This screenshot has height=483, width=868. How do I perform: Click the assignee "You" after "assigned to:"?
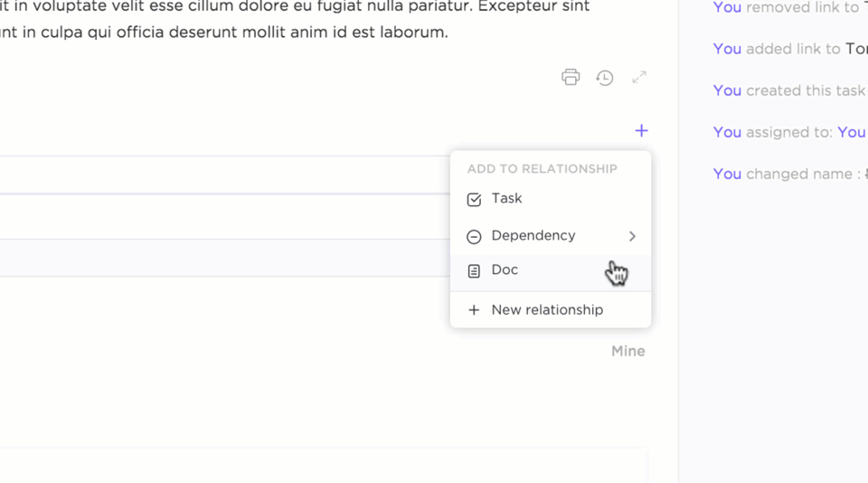point(851,132)
